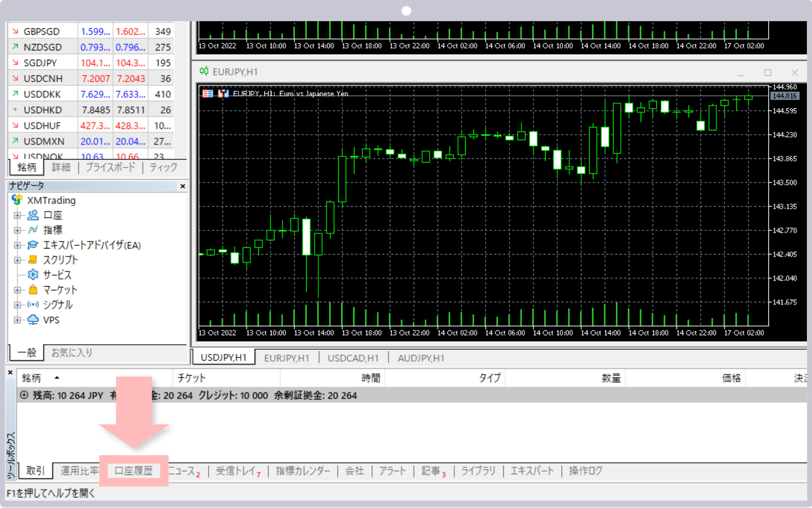
Task: Click the one-click trading icon on EURJPY chart
Action: pos(223,94)
